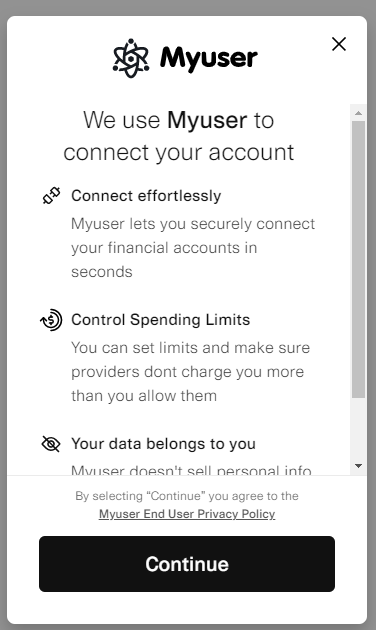Select the Your data belongs to you heading
Screen dimensions: 376x630
click(x=163, y=444)
